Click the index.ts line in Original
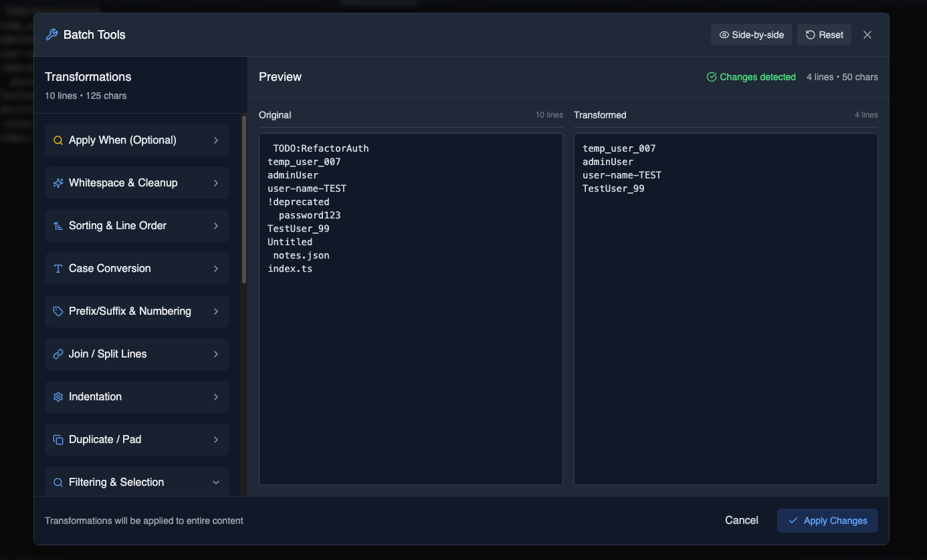This screenshot has height=560, width=927. click(x=290, y=269)
